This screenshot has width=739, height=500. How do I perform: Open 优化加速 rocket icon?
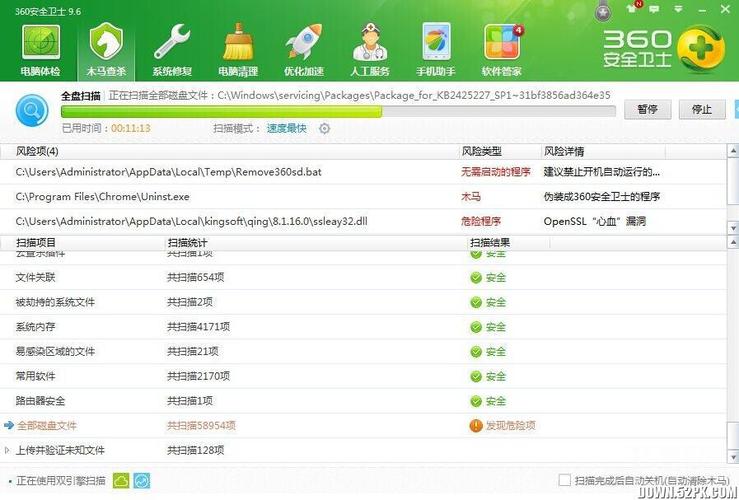(x=304, y=42)
